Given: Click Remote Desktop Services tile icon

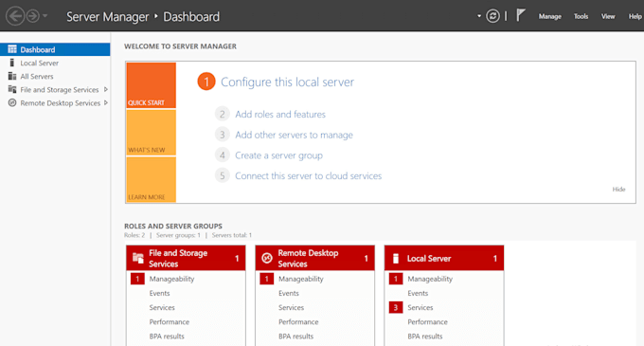Looking at the screenshot, I should 267,258.
